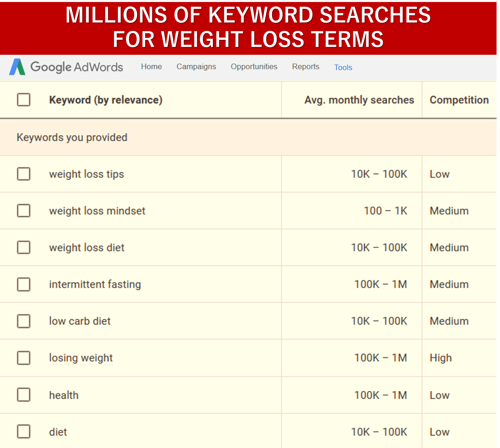The height and width of the screenshot is (448, 500).
Task: Select the weight loss diet checkbox
Action: (x=24, y=247)
